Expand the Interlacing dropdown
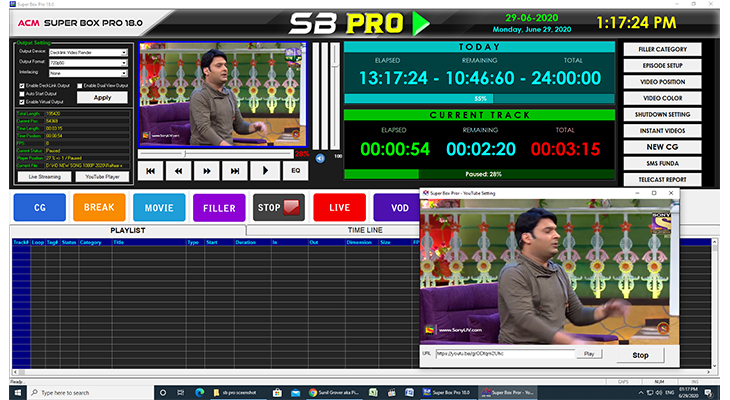The image size is (730, 400). click(124, 73)
